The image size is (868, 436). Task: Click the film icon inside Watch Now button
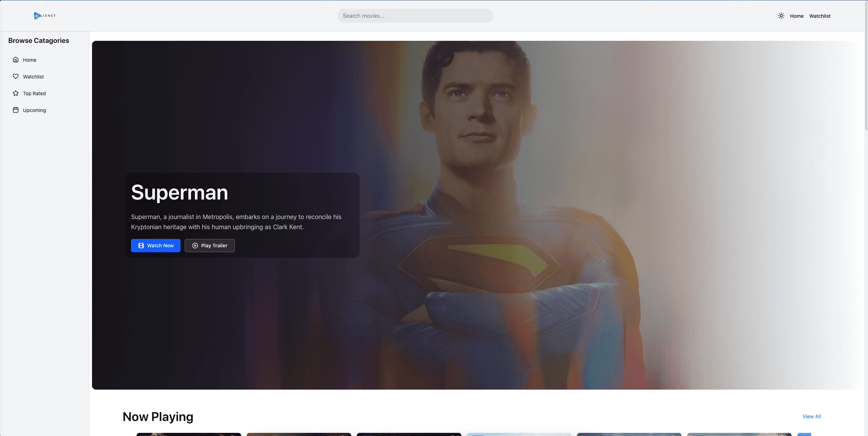coord(141,246)
